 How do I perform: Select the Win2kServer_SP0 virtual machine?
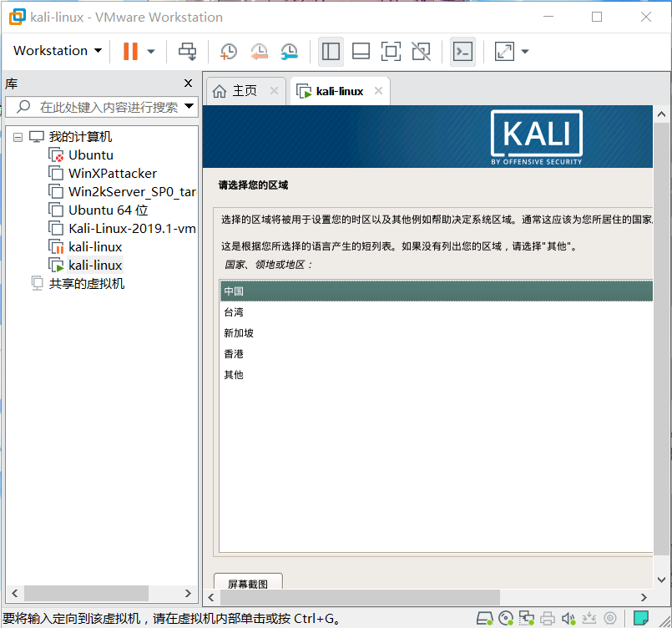click(132, 191)
